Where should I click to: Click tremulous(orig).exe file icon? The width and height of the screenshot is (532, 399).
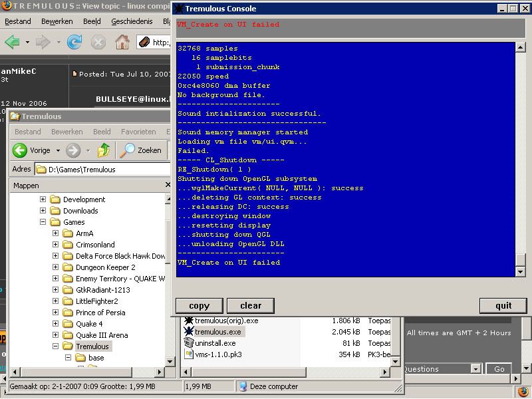point(188,321)
